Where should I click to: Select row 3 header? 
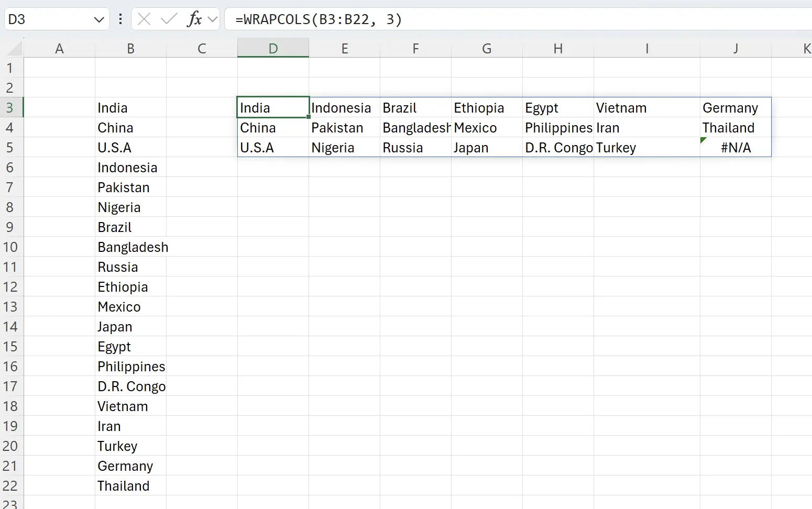10,108
